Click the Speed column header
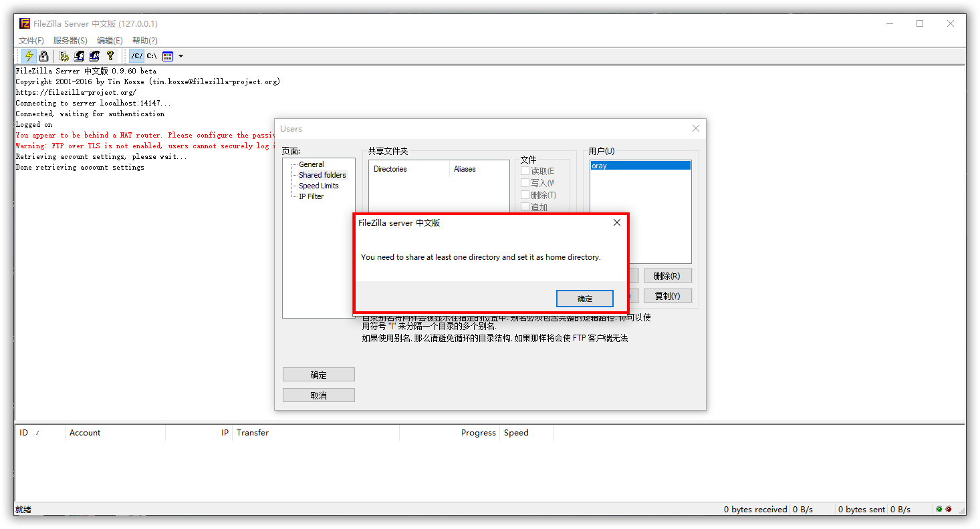This screenshot has height=529, width=980. [x=526, y=433]
